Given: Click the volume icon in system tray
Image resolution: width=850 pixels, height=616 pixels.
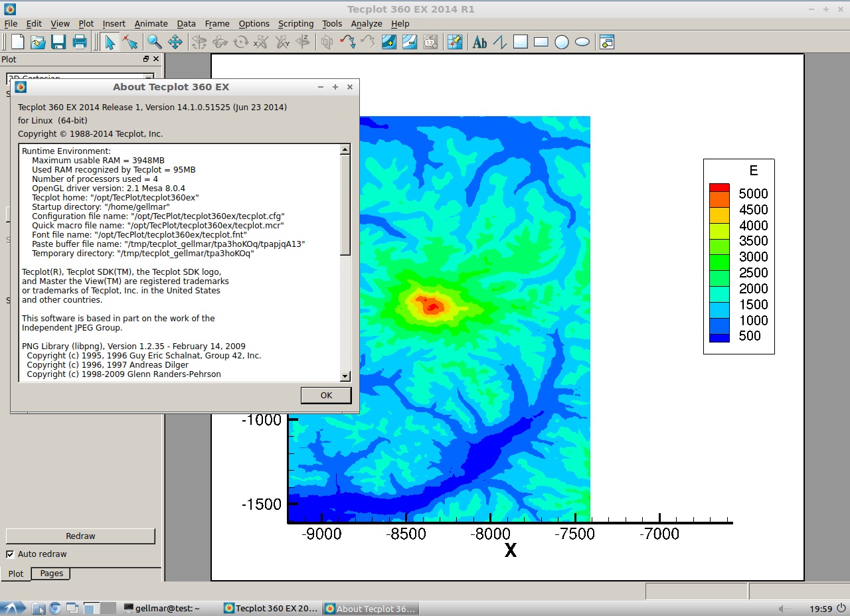Looking at the screenshot, I should [x=784, y=608].
